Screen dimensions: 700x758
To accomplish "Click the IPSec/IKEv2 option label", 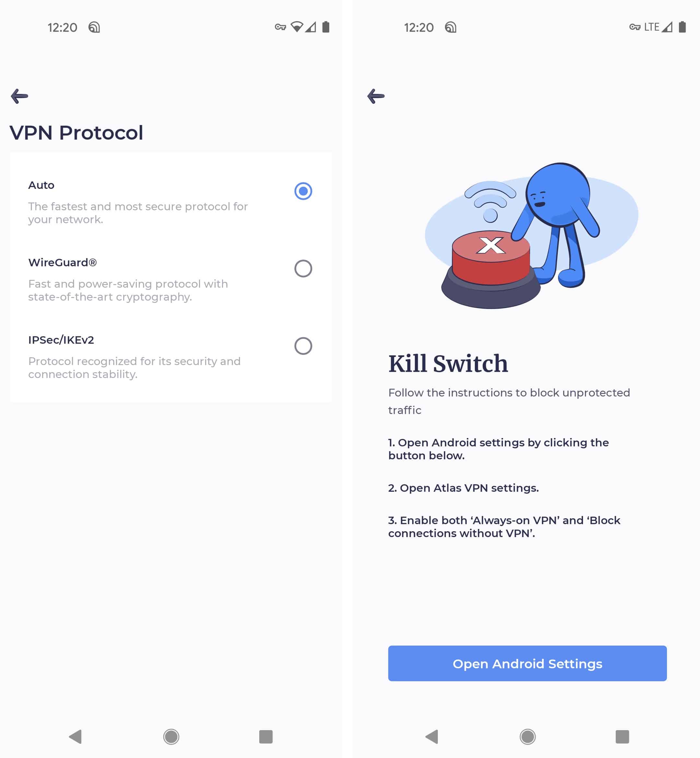I will pyautogui.click(x=61, y=340).
